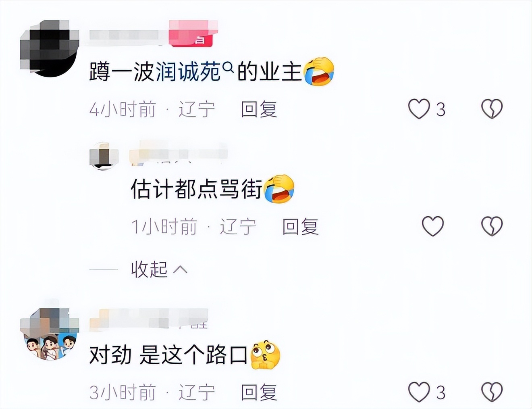Click the 收起 collapse text
The height and width of the screenshot is (409, 532).
pos(149,269)
